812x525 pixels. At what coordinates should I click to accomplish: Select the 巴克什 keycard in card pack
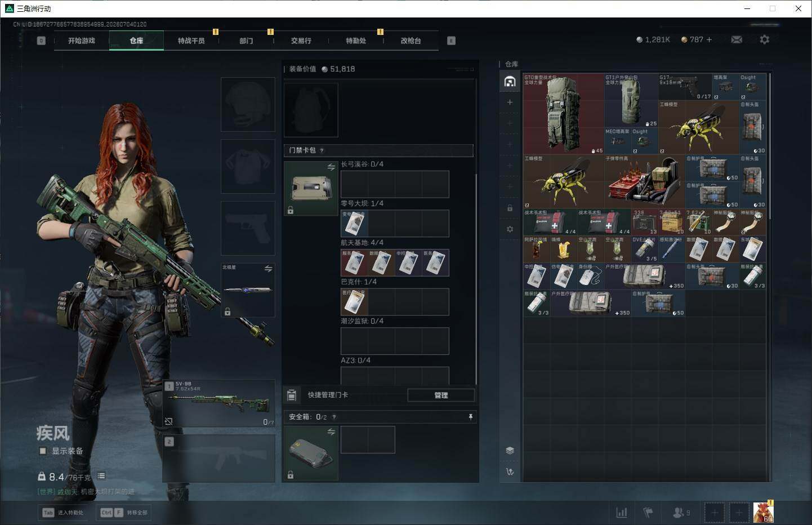(354, 302)
